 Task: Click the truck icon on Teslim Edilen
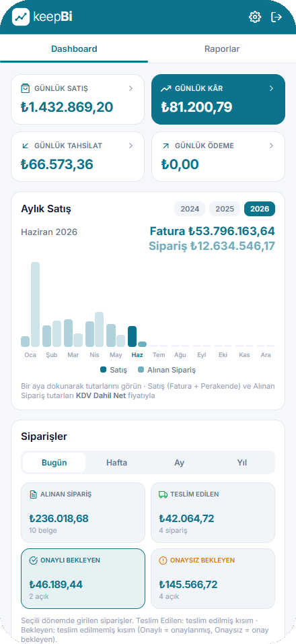pos(163,494)
